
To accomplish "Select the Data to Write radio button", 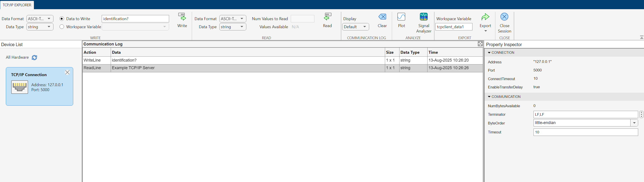I will coord(62,19).
